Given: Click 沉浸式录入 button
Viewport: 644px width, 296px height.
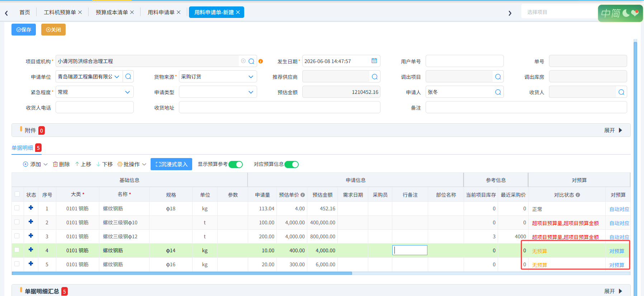Looking at the screenshot, I should [171, 164].
